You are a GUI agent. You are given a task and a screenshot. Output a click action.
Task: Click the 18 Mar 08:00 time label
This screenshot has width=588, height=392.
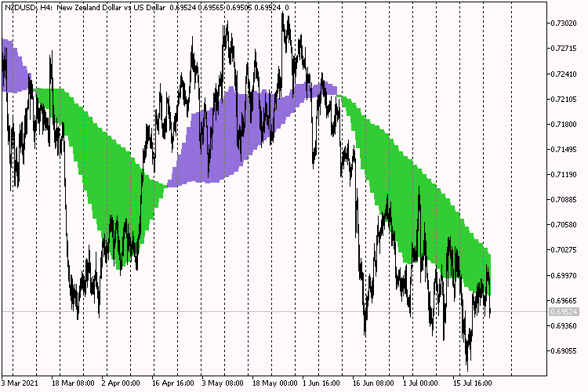[73, 383]
